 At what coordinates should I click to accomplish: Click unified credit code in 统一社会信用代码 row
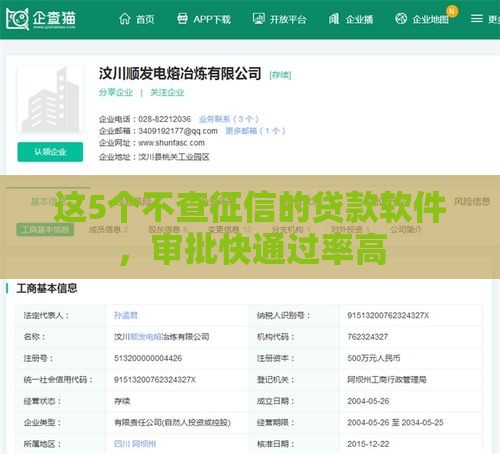point(155,380)
